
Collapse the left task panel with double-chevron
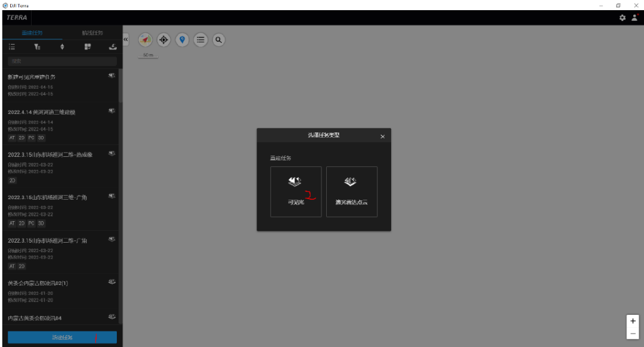click(x=126, y=39)
